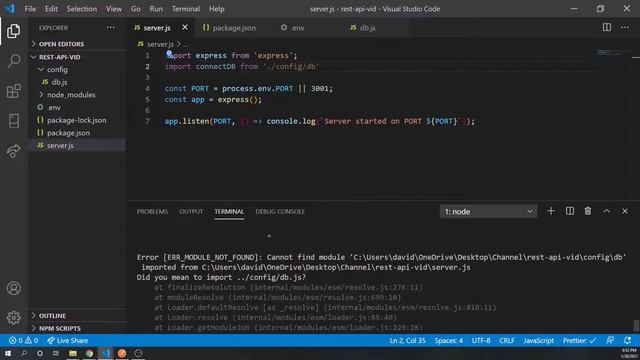640x360 pixels.
Task: Switch to the Debug Console tab
Action: (x=280, y=211)
